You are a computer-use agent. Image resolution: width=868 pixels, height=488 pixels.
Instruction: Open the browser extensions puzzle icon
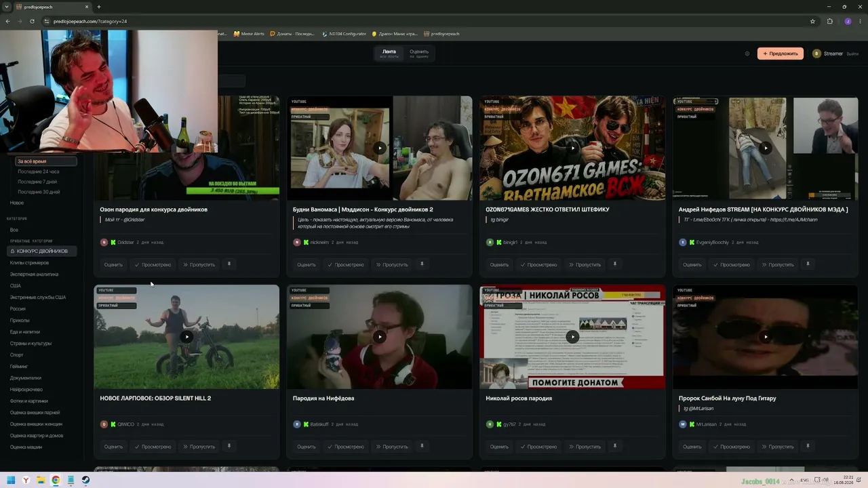pos(830,21)
